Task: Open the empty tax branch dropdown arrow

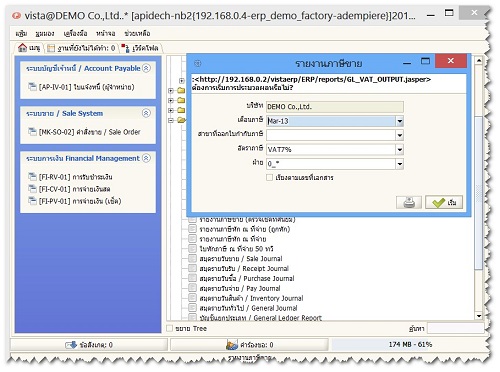Action: point(400,135)
